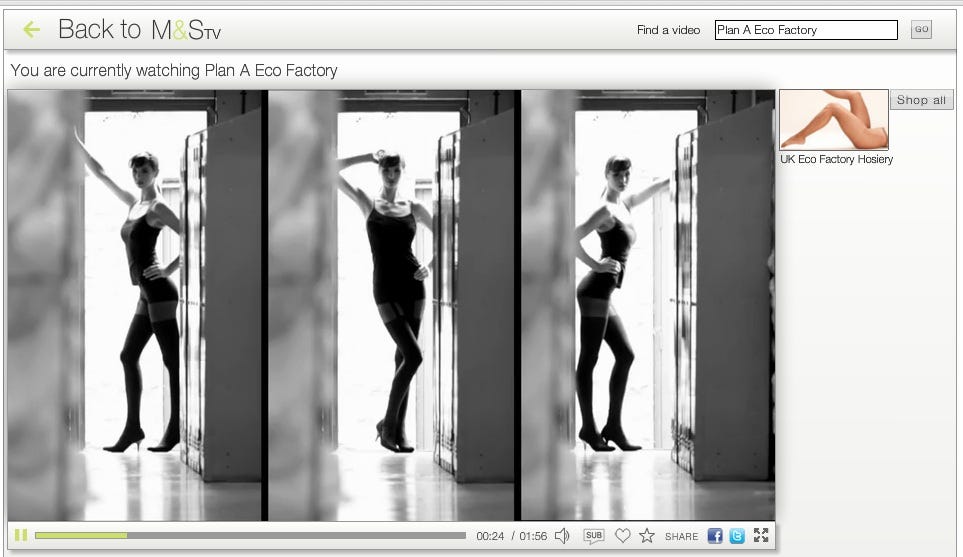963x557 pixels.
Task: Click the Shop all button
Action: pyautogui.click(x=921, y=100)
